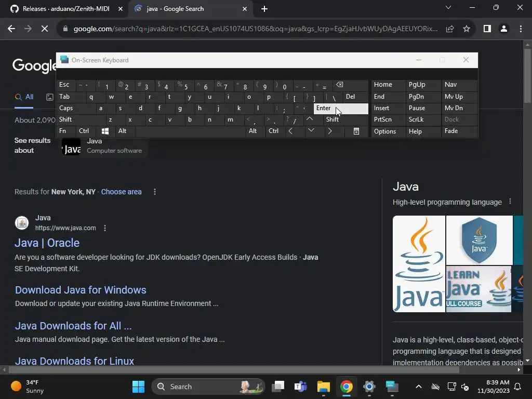The image size is (532, 399).
Task: Click the spacebar on On-Screen Keyboard
Action: 190,131
